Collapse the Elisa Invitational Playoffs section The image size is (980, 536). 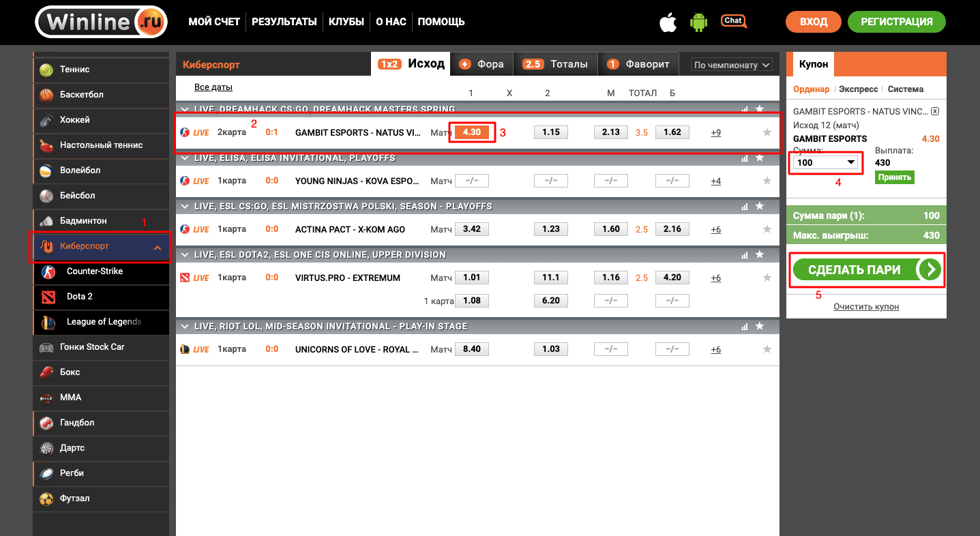(184, 158)
